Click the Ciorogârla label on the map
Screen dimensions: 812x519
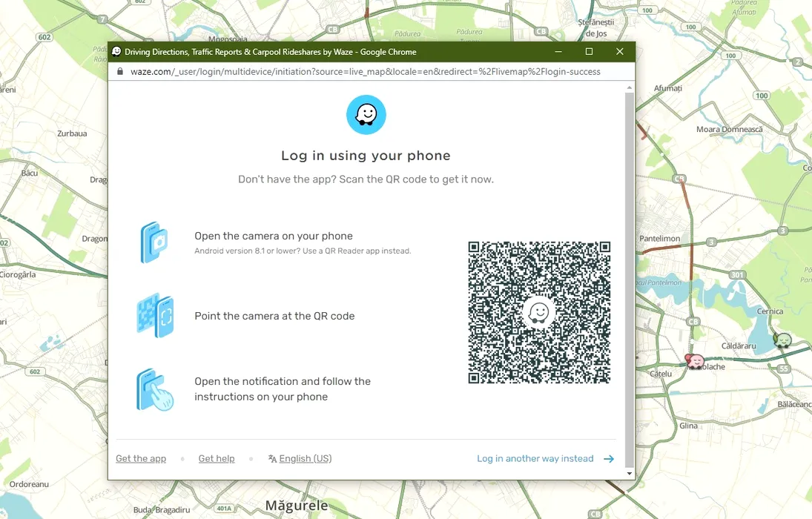coord(18,274)
